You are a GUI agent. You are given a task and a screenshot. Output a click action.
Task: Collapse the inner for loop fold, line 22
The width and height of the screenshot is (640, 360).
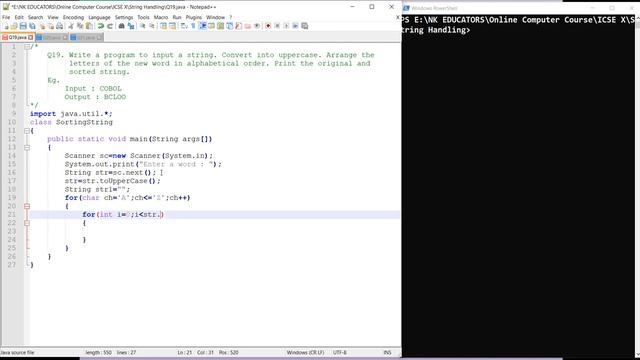click(27, 223)
